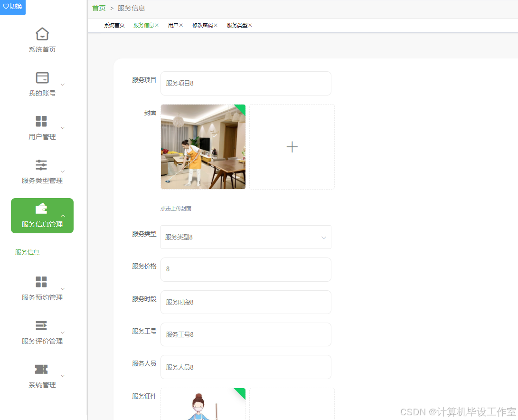Click the 服务预约管理 label in sidebar
Image resolution: width=518 pixels, height=420 pixels.
pos(42,297)
